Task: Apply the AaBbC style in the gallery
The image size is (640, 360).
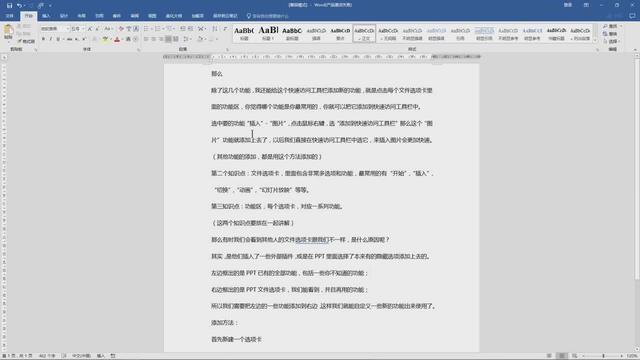Action: (292, 33)
